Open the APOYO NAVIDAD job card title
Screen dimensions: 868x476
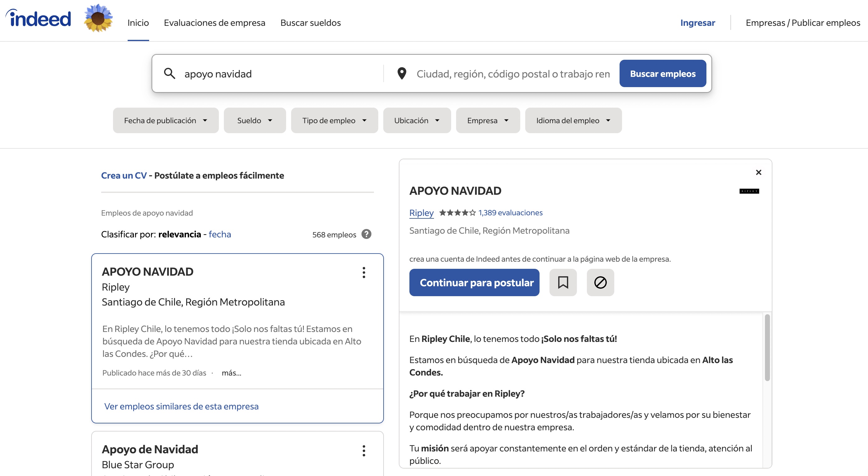147,271
